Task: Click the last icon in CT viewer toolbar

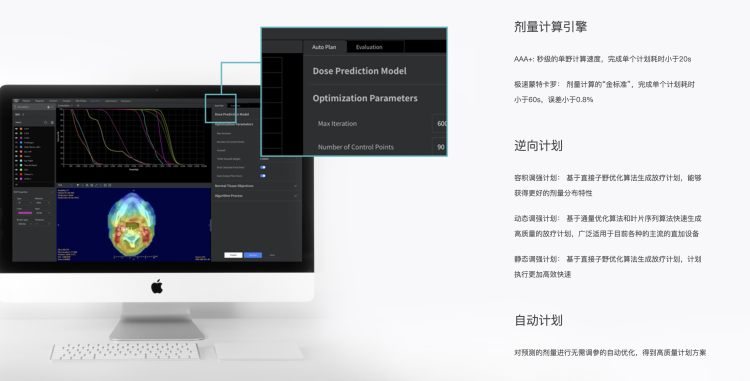Action: click(110, 185)
